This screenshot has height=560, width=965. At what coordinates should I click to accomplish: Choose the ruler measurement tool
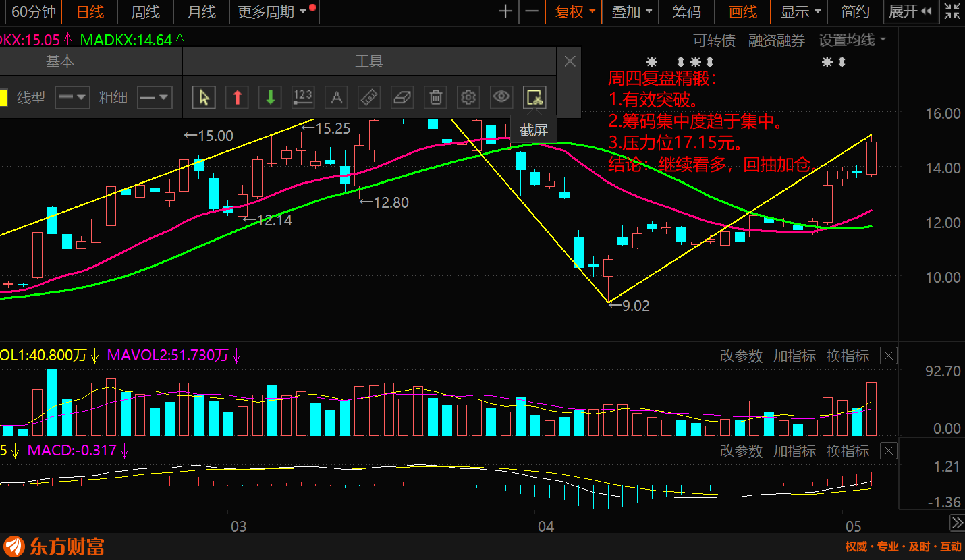[x=369, y=97]
